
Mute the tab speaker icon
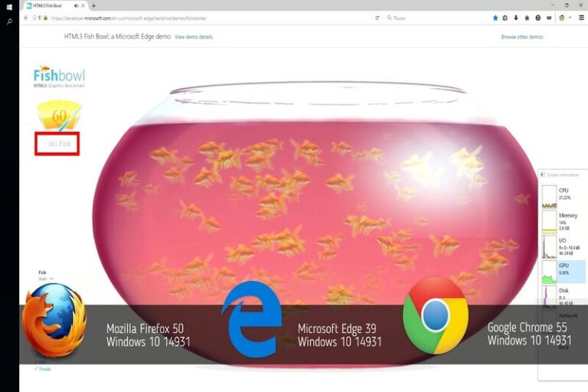[x=76, y=5]
